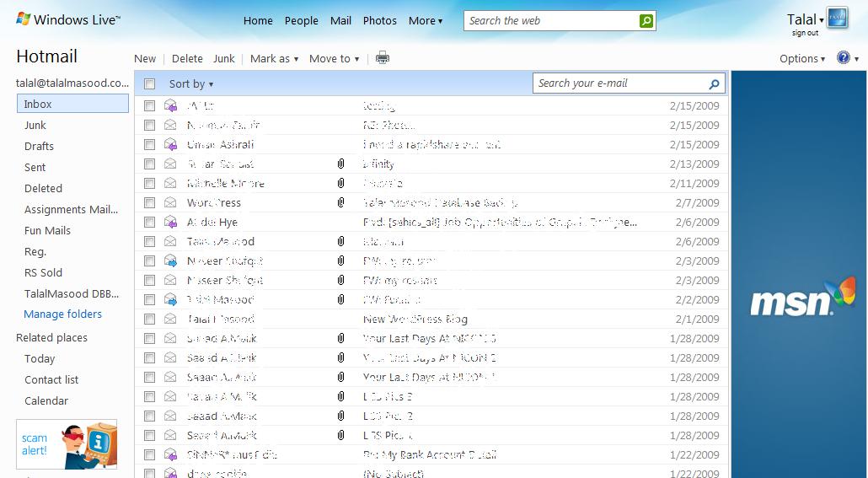Click forwarded envelope icon on 2/2/2009 message

coord(170,299)
